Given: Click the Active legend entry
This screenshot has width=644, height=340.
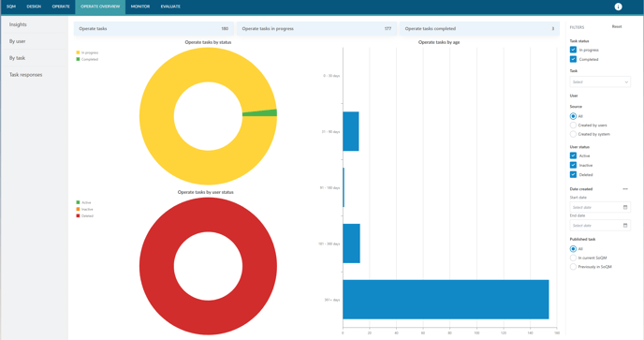Looking at the screenshot, I should coord(84,202).
